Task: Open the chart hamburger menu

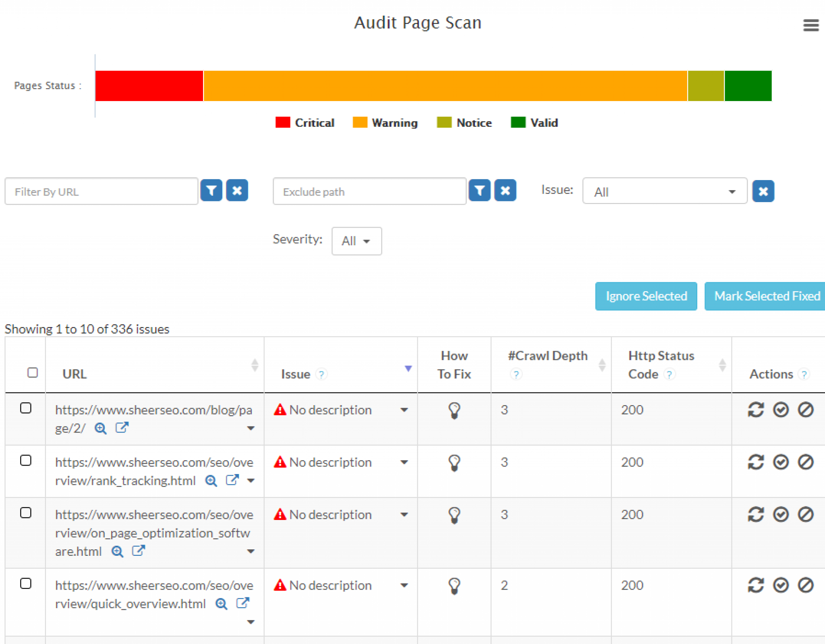Action: (x=810, y=25)
